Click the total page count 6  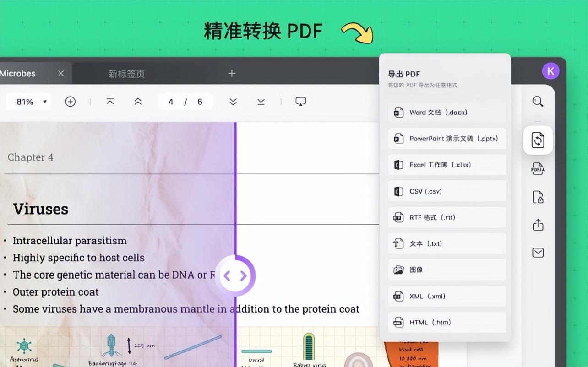click(x=200, y=102)
